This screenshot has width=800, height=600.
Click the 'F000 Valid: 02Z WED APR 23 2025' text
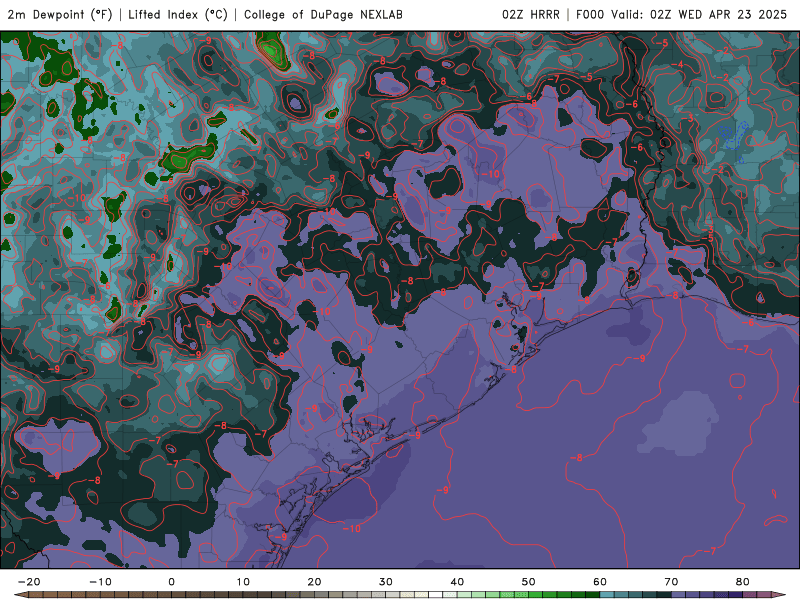coord(682,14)
